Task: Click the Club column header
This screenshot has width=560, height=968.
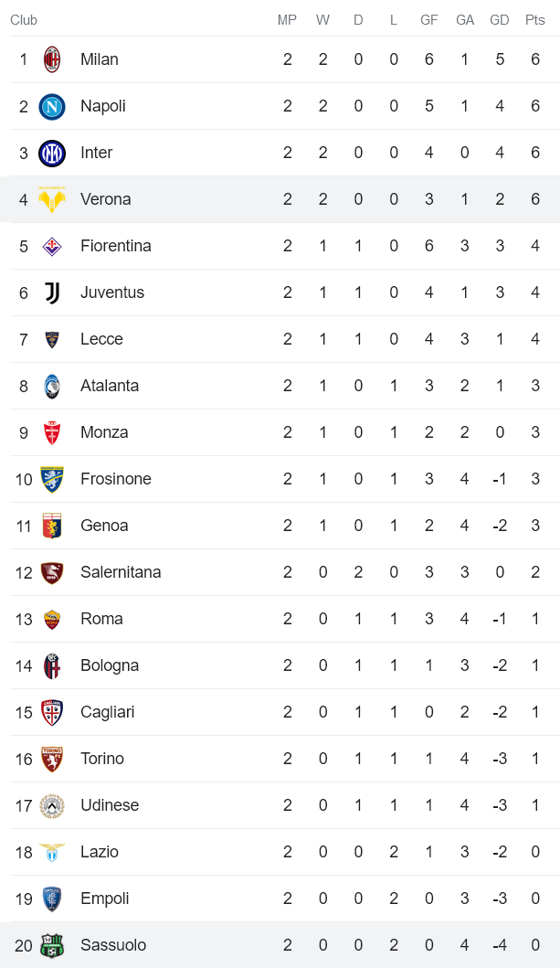Action: (24, 20)
